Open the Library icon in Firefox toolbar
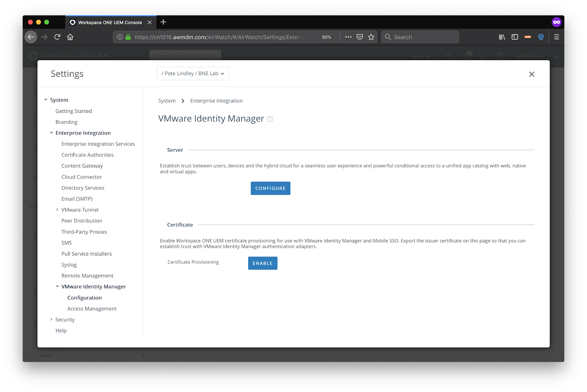The width and height of the screenshot is (587, 392). (x=502, y=37)
